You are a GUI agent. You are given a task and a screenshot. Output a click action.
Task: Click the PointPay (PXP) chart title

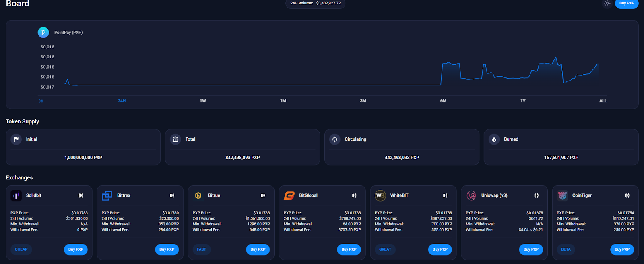pos(68,33)
